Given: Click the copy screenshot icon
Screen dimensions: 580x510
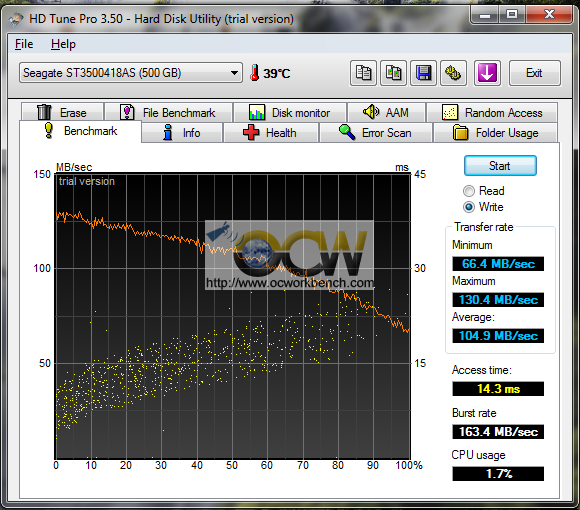Looking at the screenshot, I should pyautogui.click(x=394, y=73).
